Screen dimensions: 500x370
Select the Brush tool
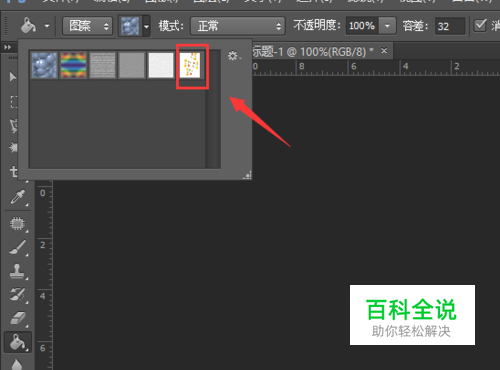coord(17,247)
